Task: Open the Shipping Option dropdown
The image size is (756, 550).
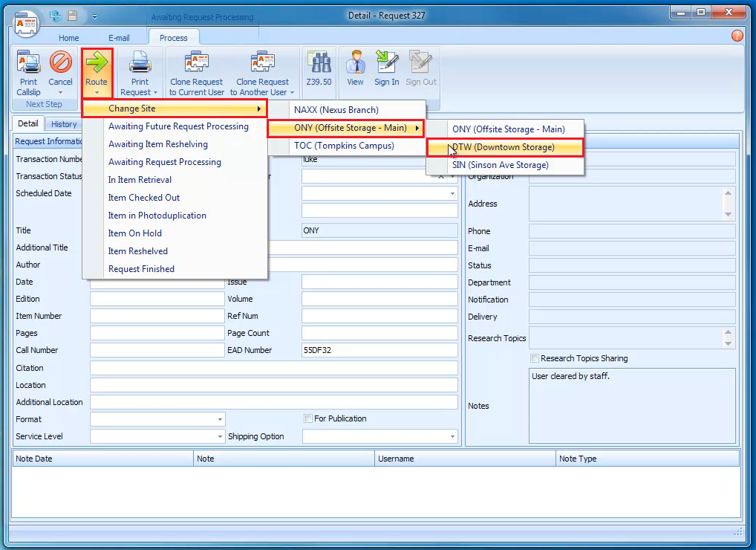Action: click(452, 437)
